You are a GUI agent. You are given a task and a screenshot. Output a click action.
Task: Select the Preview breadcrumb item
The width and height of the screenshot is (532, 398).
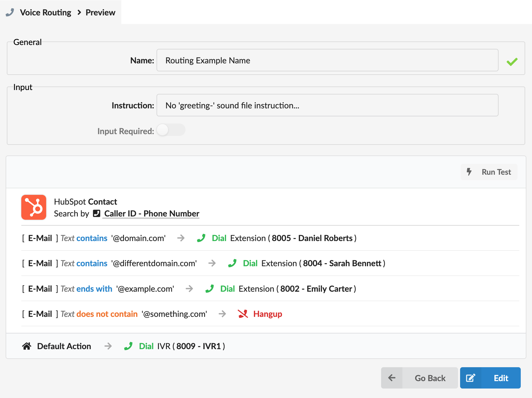pos(100,12)
